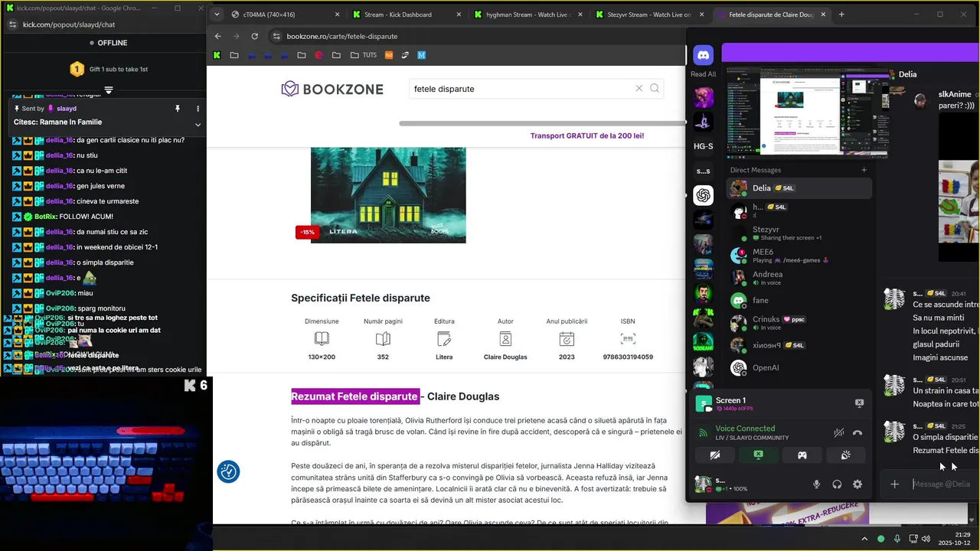Click the Read All button in Discord
The image size is (980, 551).
tap(703, 74)
